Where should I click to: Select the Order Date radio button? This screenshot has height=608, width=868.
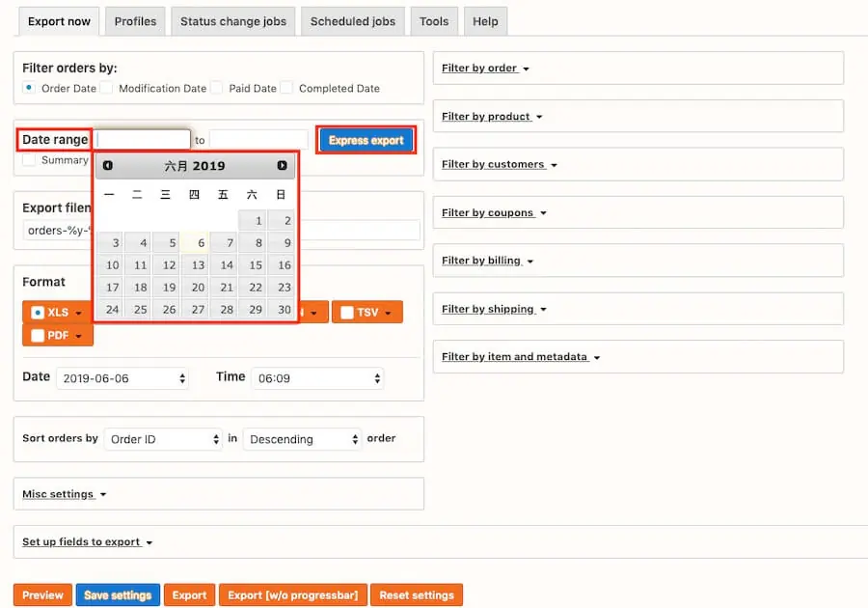pos(29,88)
